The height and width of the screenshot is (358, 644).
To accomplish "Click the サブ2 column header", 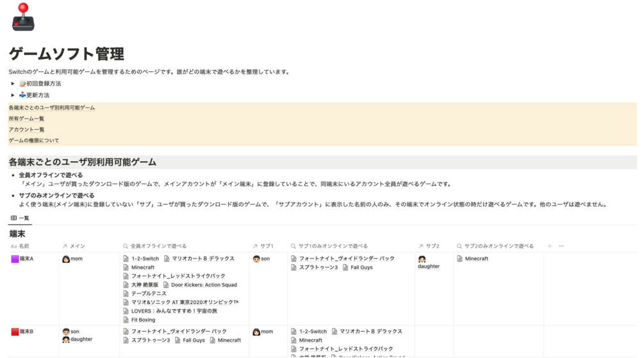I will [x=429, y=246].
